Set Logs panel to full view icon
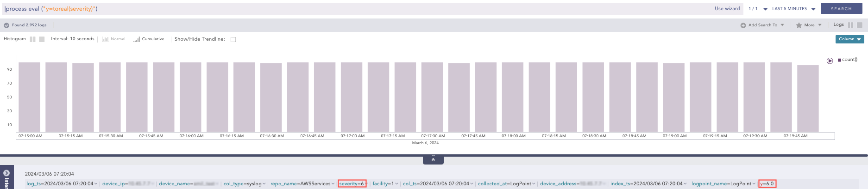The width and height of the screenshot is (868, 189). click(x=860, y=25)
